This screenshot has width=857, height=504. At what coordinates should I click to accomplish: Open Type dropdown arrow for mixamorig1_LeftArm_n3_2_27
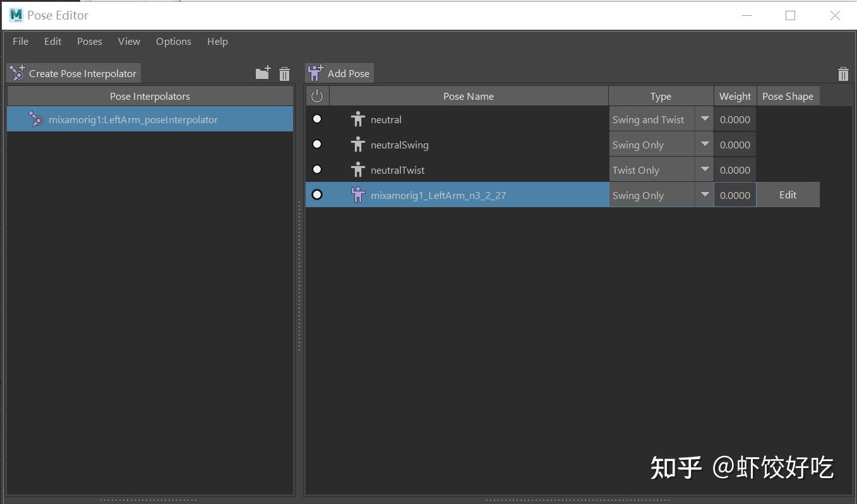[x=705, y=195]
